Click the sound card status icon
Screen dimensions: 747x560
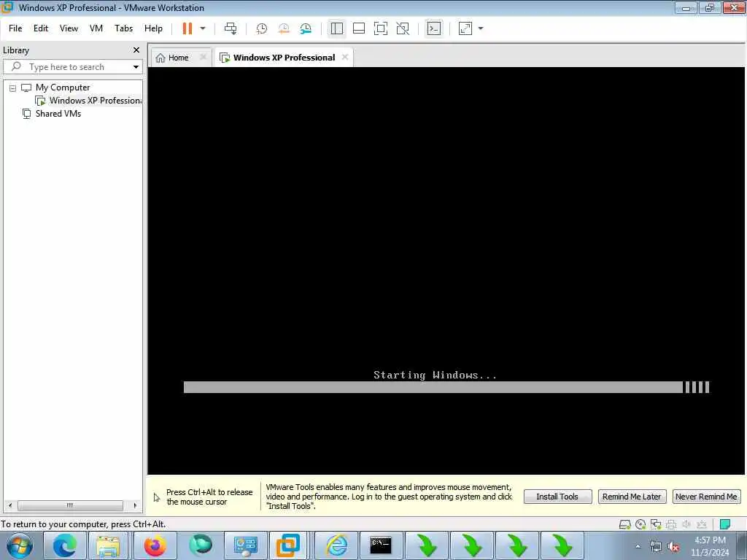[686, 524]
